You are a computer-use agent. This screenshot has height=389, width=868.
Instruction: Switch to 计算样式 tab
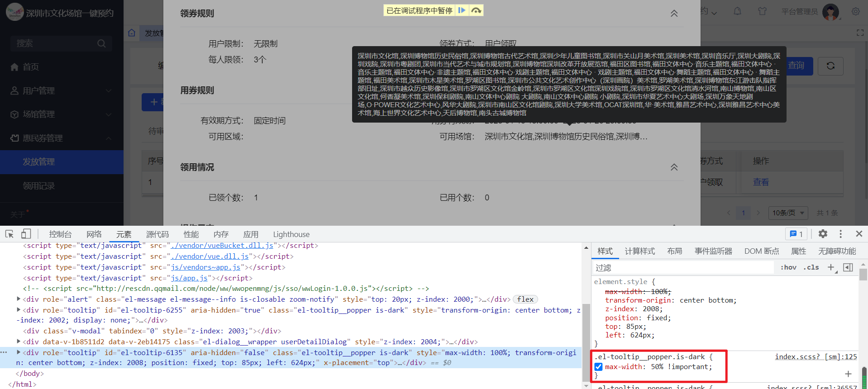pyautogui.click(x=639, y=251)
